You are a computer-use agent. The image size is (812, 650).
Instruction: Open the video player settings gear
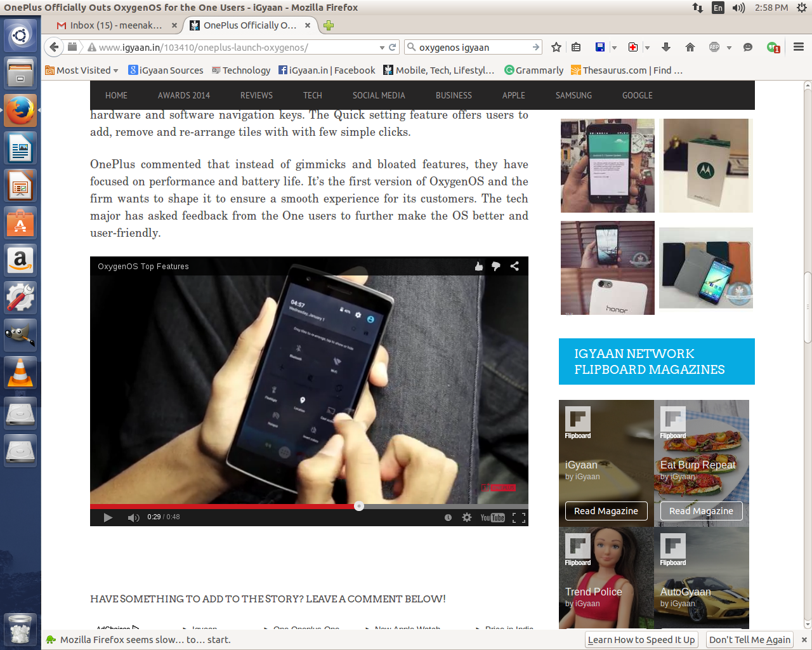tap(467, 517)
